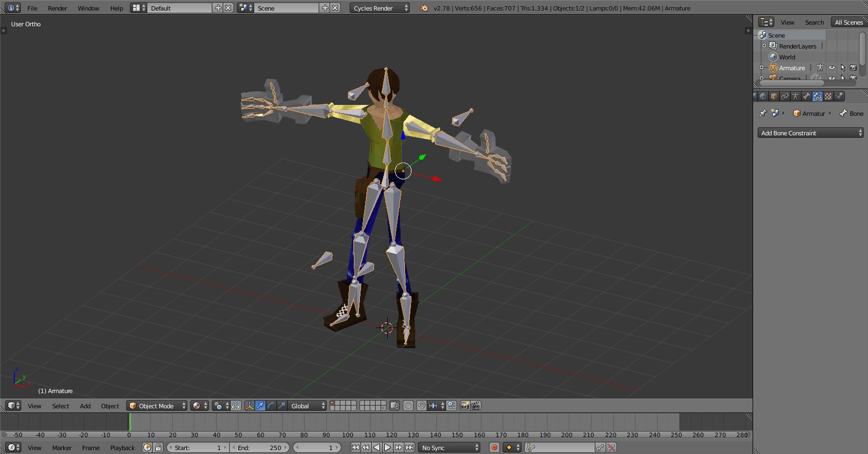The image size is (868, 454).
Task: Open the Texture properties tab
Action: [828, 96]
